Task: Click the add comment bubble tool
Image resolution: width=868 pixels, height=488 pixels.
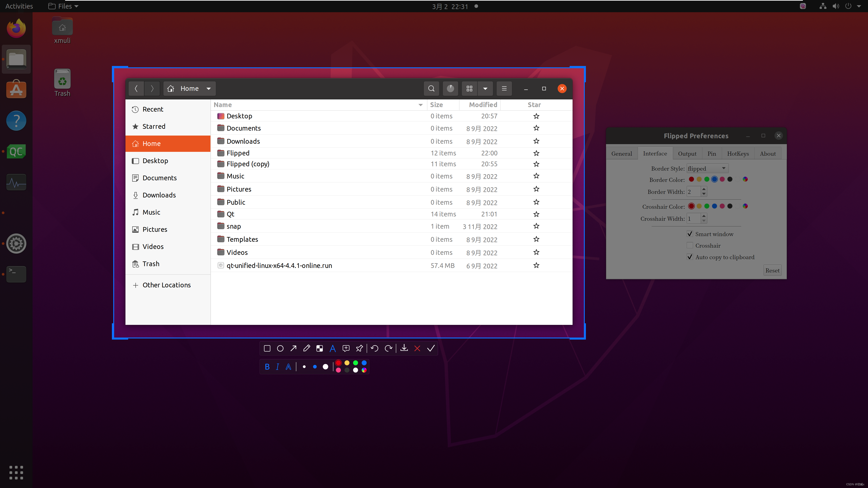Action: [346, 348]
